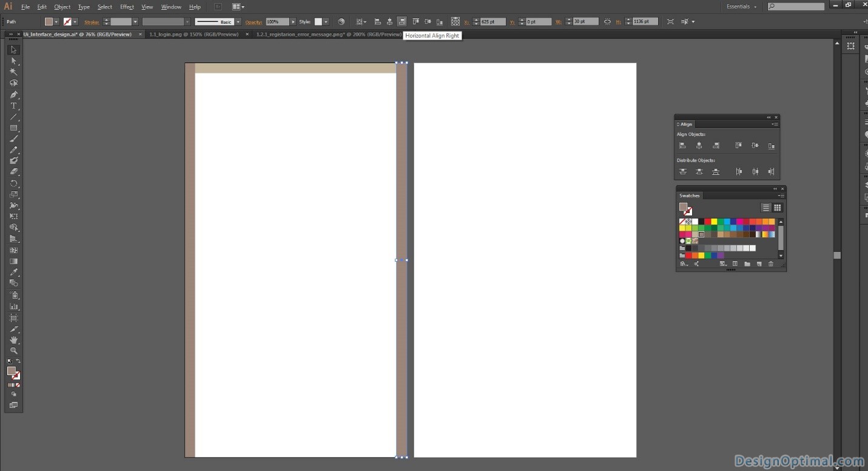Screen dimensions: 868x471
Task: Click Vertical Align Center in Align panel
Action: coord(755,146)
